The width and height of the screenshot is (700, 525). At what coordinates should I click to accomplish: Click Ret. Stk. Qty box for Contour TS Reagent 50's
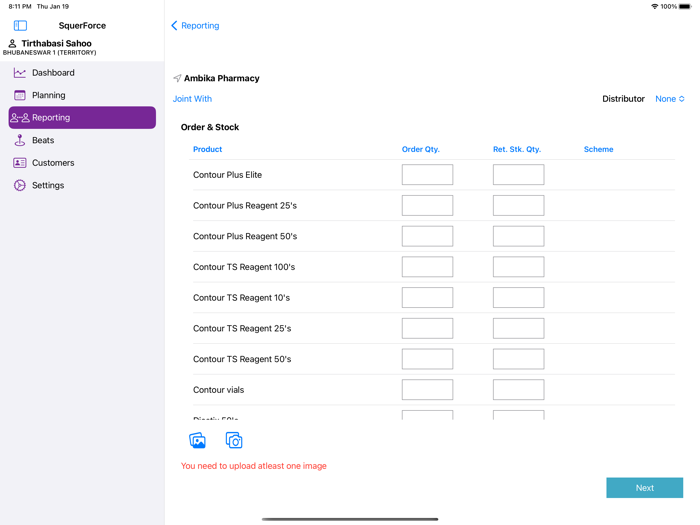[518, 359]
